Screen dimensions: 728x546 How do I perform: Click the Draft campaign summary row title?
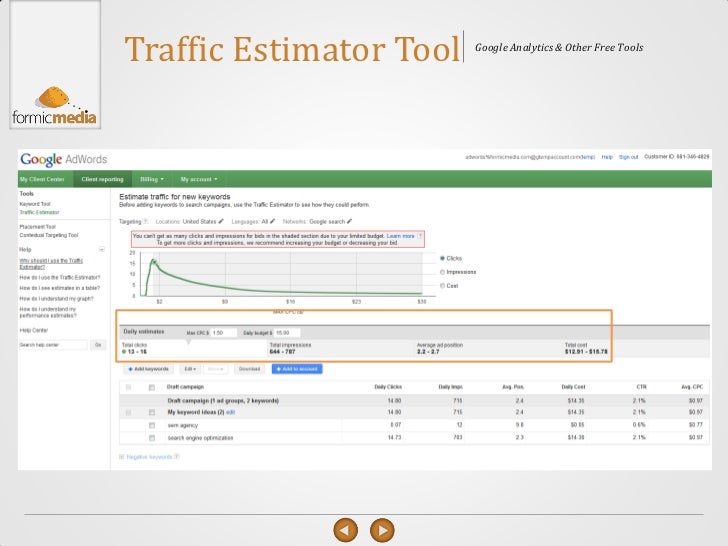click(x=223, y=401)
